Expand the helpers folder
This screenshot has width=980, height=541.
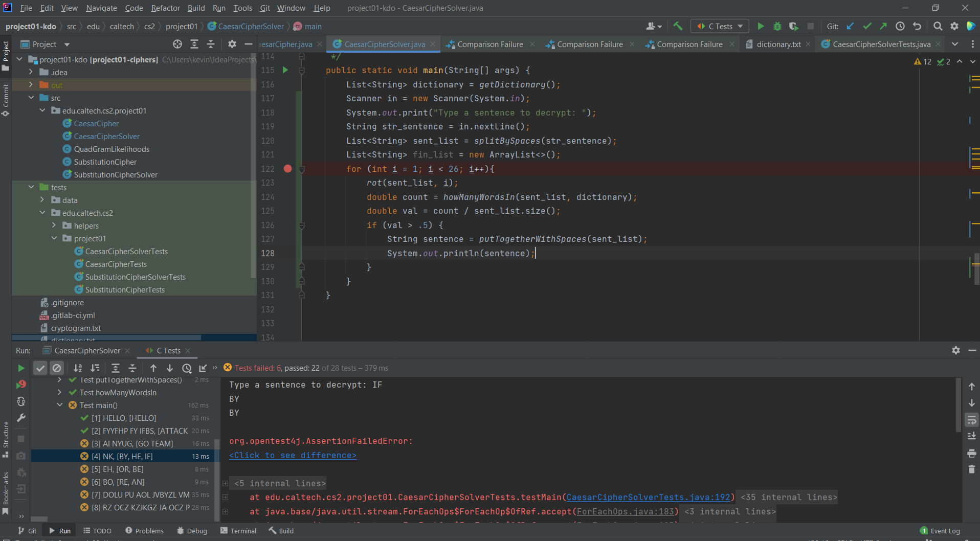tap(54, 226)
